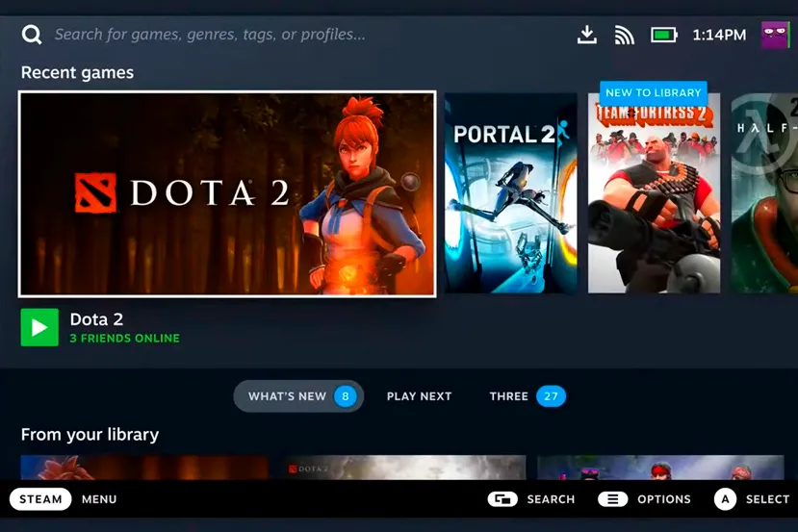This screenshot has width=798, height=532.
Task: Click the Options footer label
Action: pos(664,499)
